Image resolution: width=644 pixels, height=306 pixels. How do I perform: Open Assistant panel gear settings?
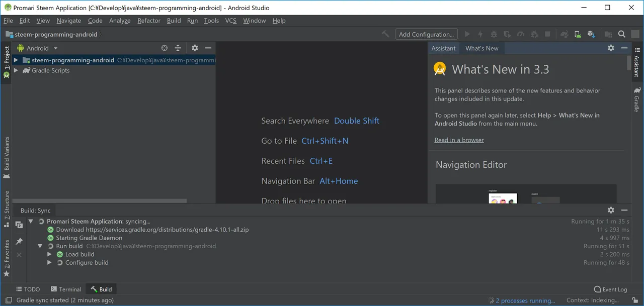tap(611, 48)
